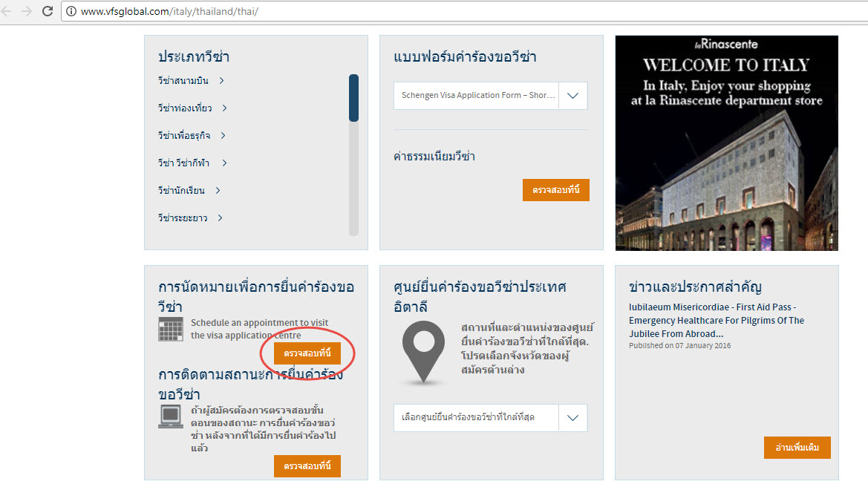Click chevron of Schengen Visa form dropdown
868x487 pixels.
(573, 96)
